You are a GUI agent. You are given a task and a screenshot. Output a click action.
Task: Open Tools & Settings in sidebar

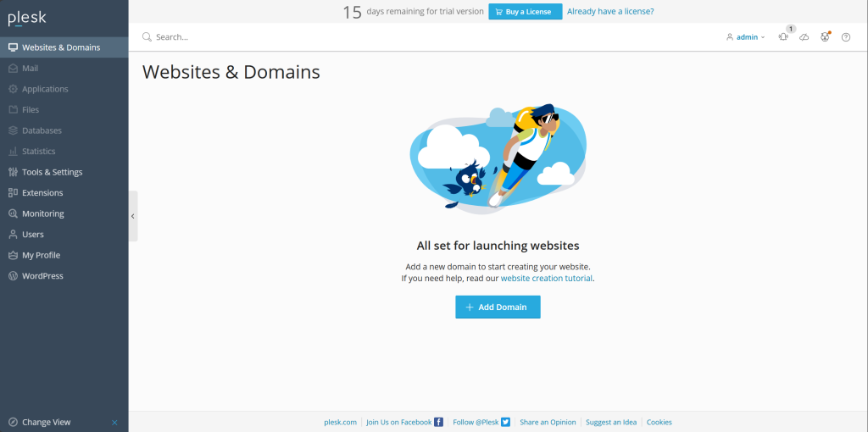coord(52,172)
